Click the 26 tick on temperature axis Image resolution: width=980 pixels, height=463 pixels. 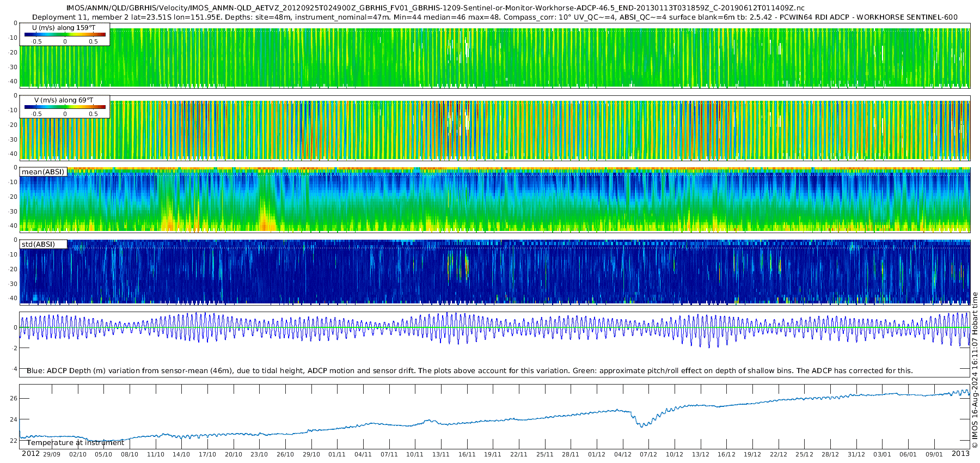click(x=14, y=398)
